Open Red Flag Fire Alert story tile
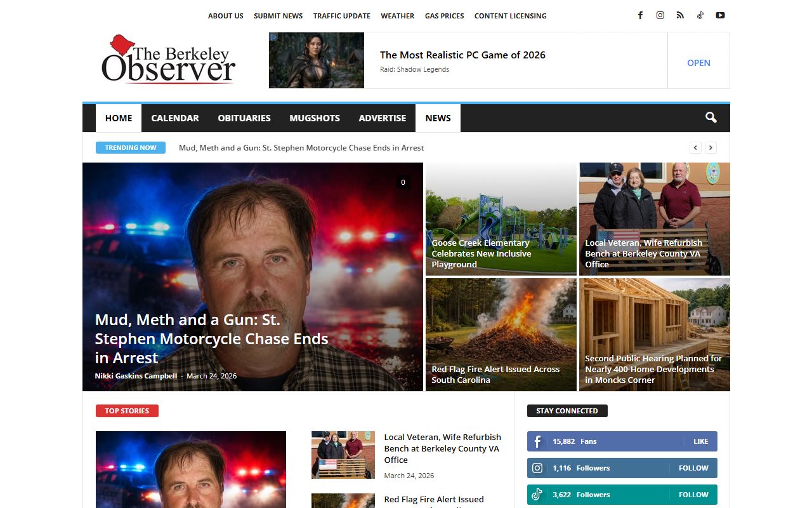Screen dimensions: 812x508 (501, 335)
